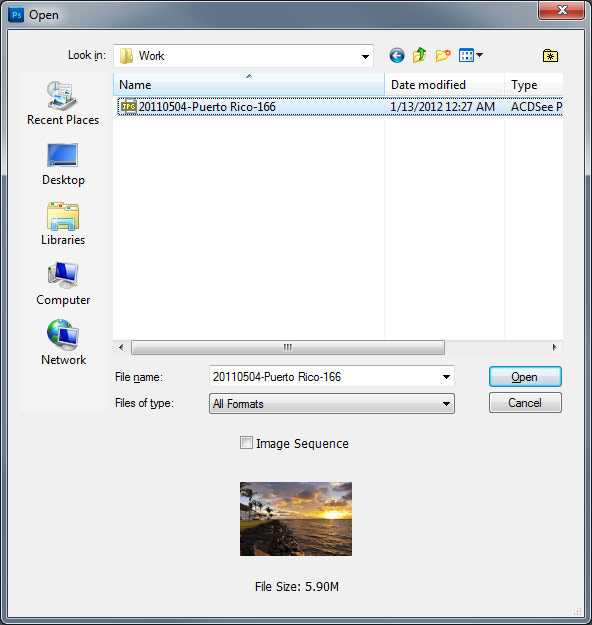Click the Cancel button
Image resolution: width=592 pixels, height=625 pixels.
525,403
